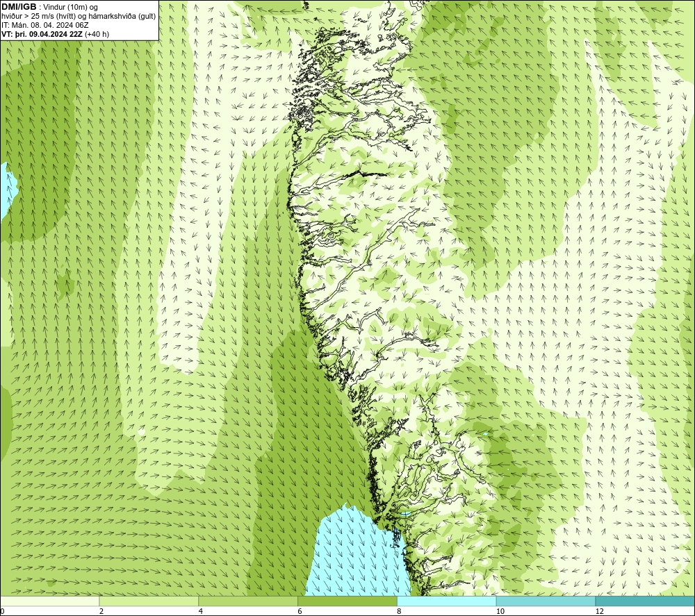Click the '12' scale label
695x616 pixels.
pyautogui.click(x=599, y=611)
